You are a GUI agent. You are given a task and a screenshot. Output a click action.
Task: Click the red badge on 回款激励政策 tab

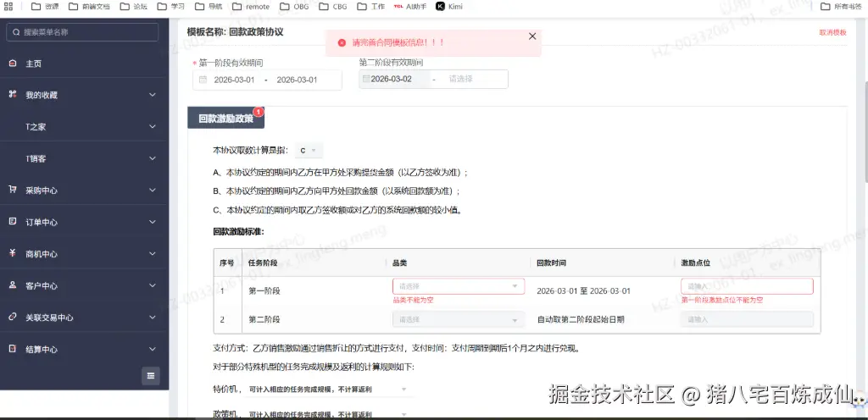coord(259,112)
